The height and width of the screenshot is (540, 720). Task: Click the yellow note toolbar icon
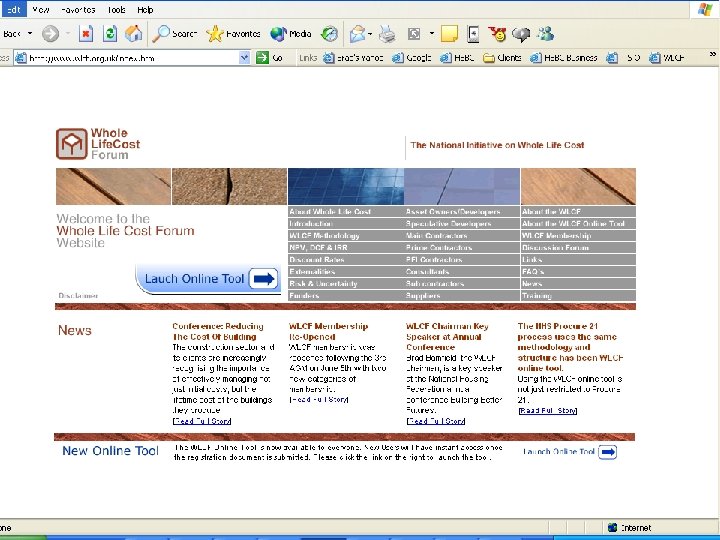(449, 34)
